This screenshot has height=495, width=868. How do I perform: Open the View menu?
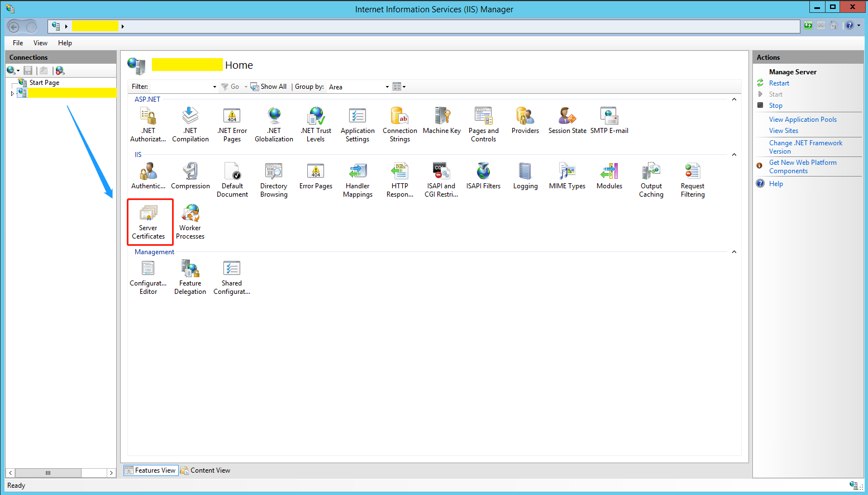(x=40, y=43)
